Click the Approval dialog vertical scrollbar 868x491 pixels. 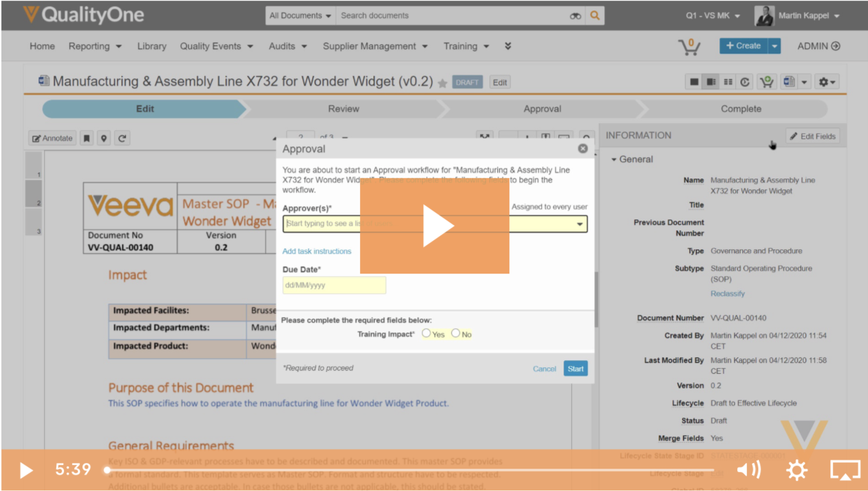click(597, 300)
